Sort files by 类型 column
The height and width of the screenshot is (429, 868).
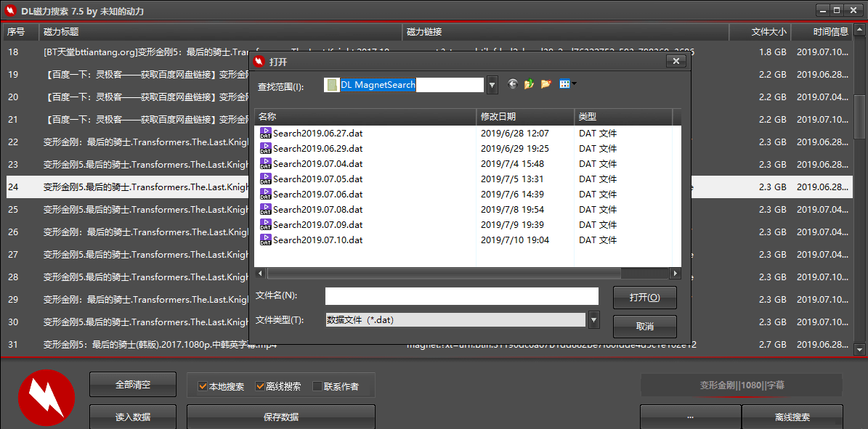[x=623, y=117]
